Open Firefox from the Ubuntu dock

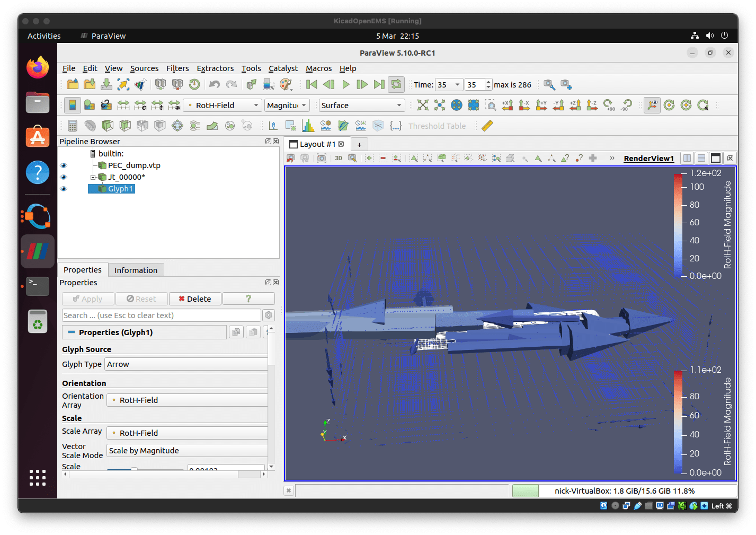pos(38,67)
